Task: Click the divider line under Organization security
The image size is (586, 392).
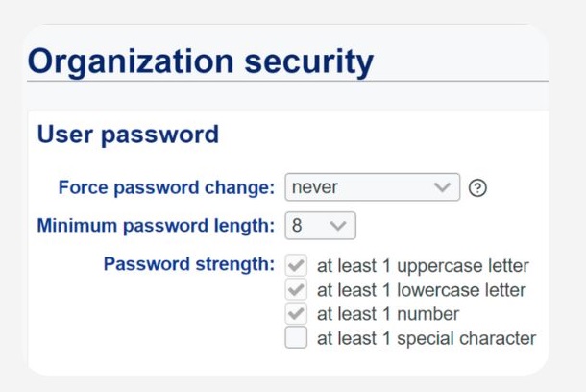Action: point(288,82)
